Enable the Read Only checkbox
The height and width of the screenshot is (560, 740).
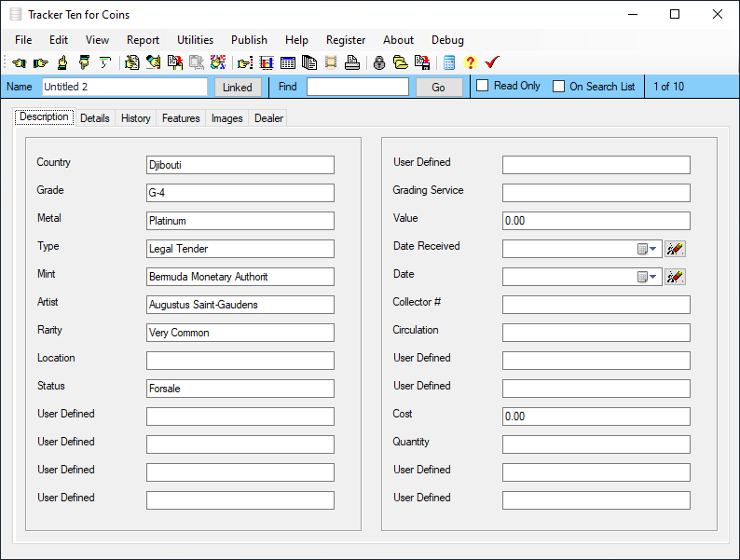tap(483, 87)
